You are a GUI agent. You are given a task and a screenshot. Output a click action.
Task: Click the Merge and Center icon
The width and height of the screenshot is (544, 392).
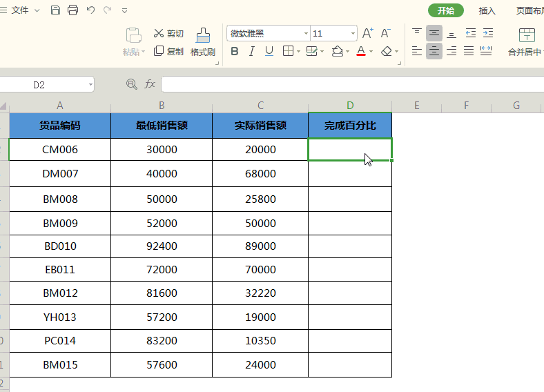tap(527, 35)
